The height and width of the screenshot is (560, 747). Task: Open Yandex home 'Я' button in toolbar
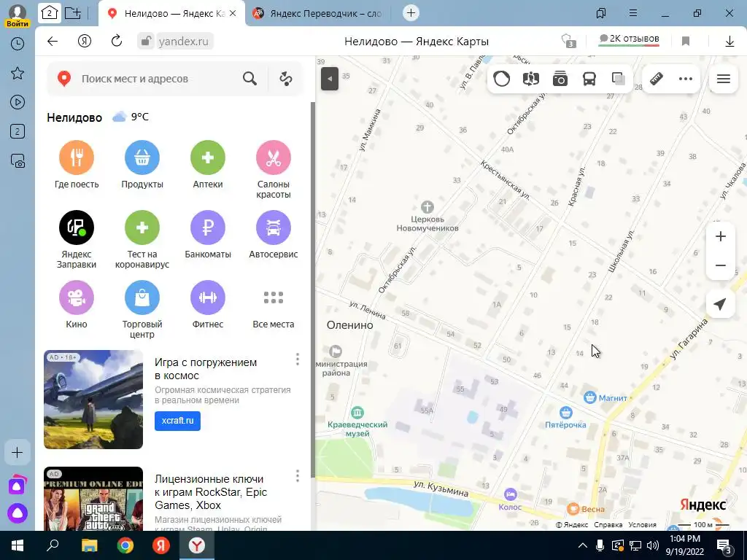click(x=85, y=42)
